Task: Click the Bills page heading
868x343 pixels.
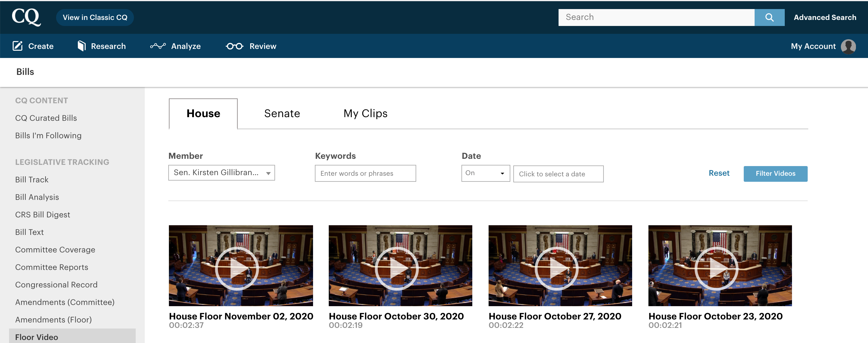Action: click(25, 72)
